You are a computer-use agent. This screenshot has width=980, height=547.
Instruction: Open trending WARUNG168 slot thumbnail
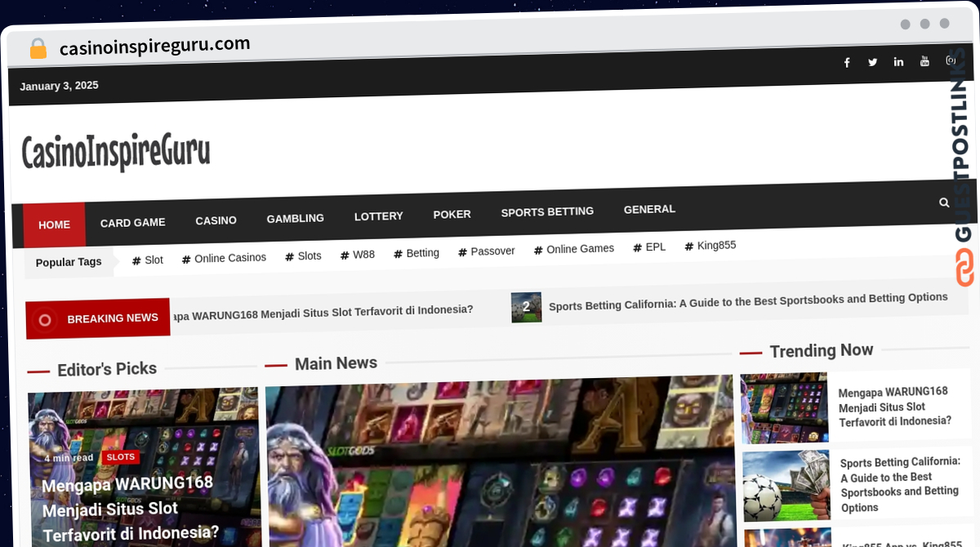(785, 408)
